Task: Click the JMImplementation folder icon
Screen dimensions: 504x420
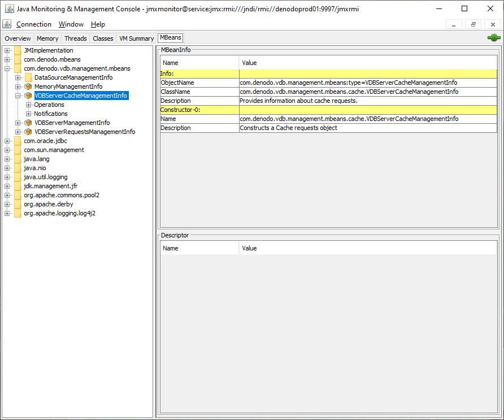Action: 18,50
